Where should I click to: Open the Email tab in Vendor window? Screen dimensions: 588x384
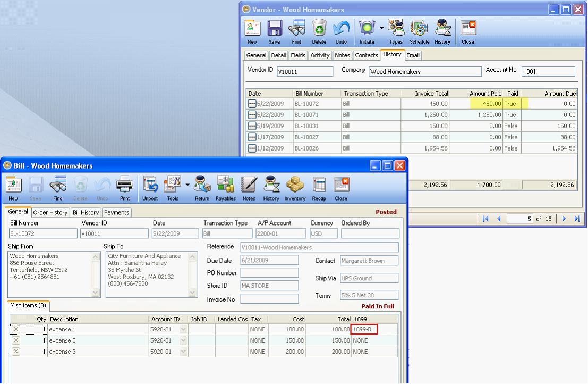(413, 55)
